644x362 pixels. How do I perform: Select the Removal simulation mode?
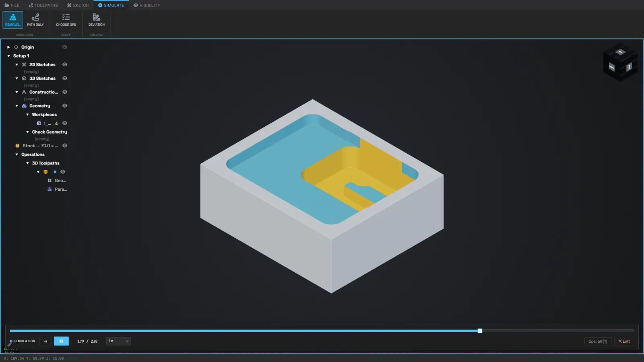point(13,20)
